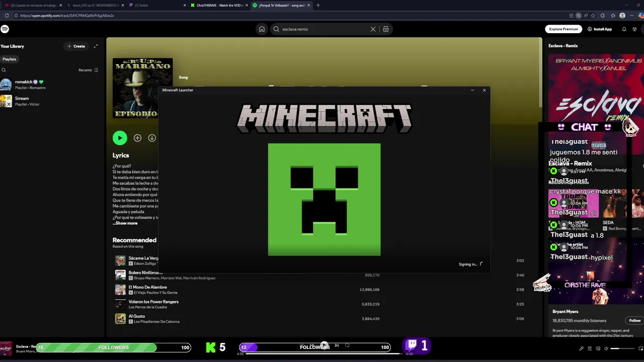Image resolution: width=644 pixels, height=362 pixels.
Task: Click the Install App button
Action: [x=600, y=29]
